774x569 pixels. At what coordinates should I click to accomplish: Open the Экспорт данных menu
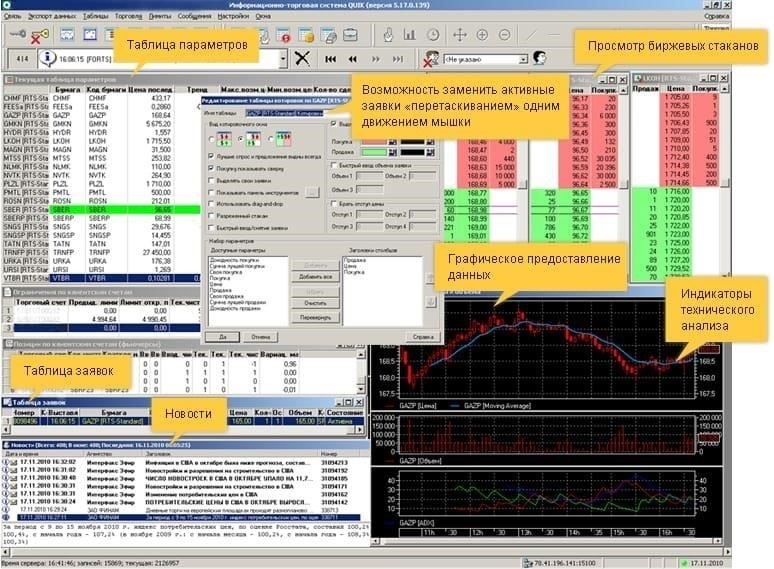pos(52,16)
